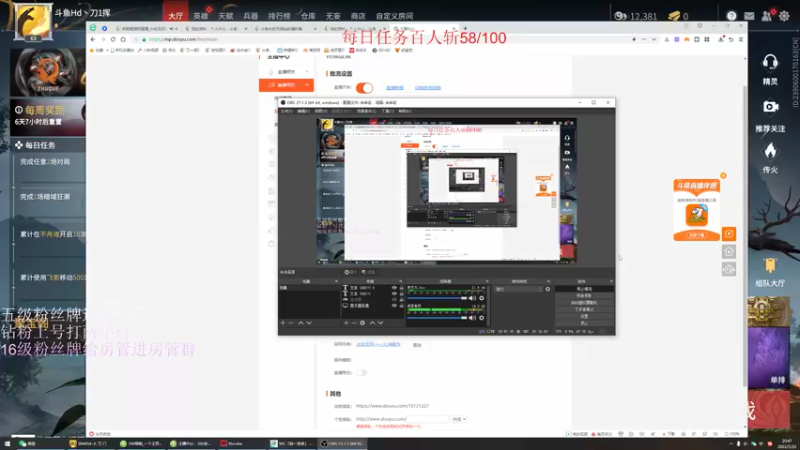
Task: Go back in the browser
Action: point(93,39)
